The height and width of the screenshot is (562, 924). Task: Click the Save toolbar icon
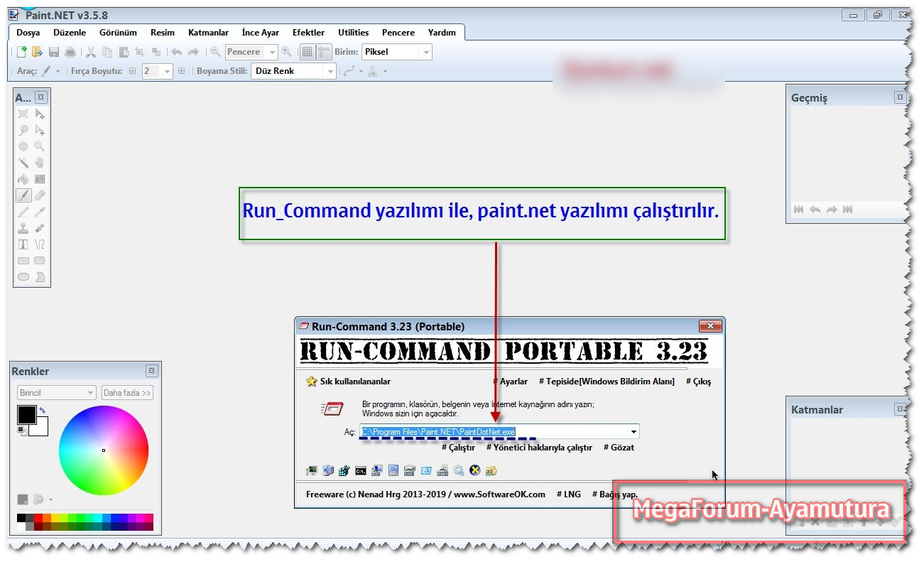point(54,52)
